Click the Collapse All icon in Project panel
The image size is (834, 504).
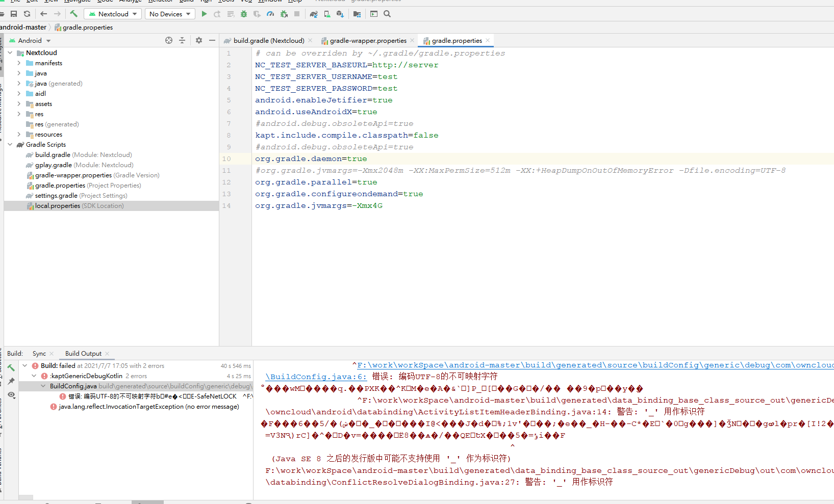182,40
